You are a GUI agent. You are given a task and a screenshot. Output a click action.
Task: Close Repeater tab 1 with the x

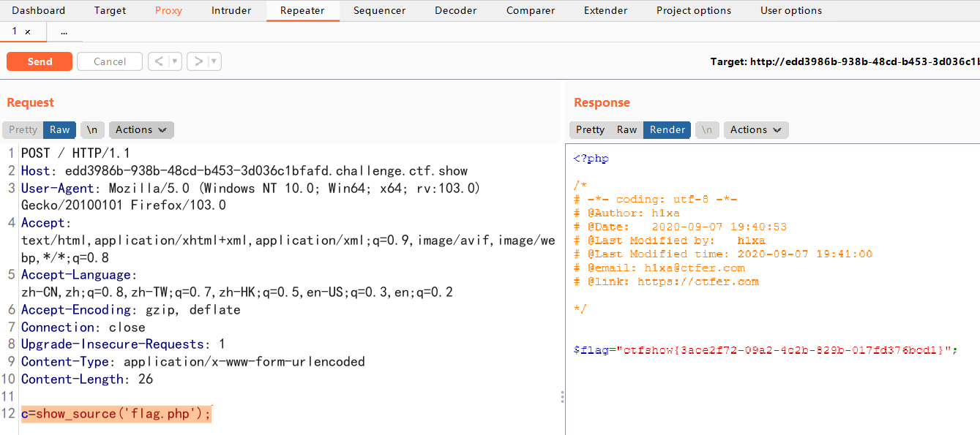[x=28, y=31]
